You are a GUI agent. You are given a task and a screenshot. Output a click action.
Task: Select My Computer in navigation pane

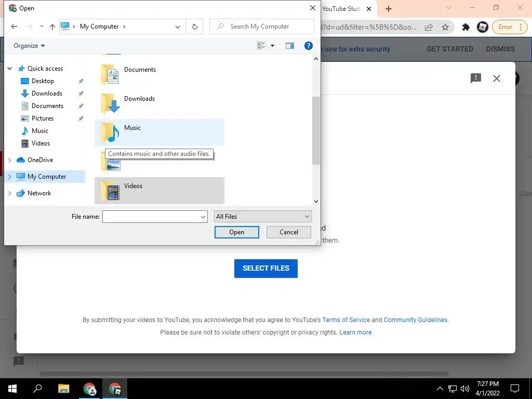pos(46,177)
